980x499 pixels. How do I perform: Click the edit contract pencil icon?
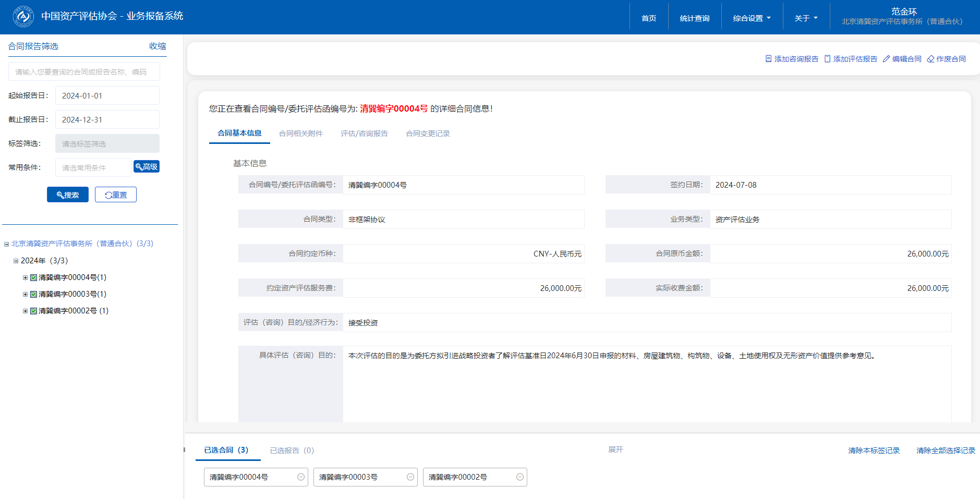coord(886,59)
